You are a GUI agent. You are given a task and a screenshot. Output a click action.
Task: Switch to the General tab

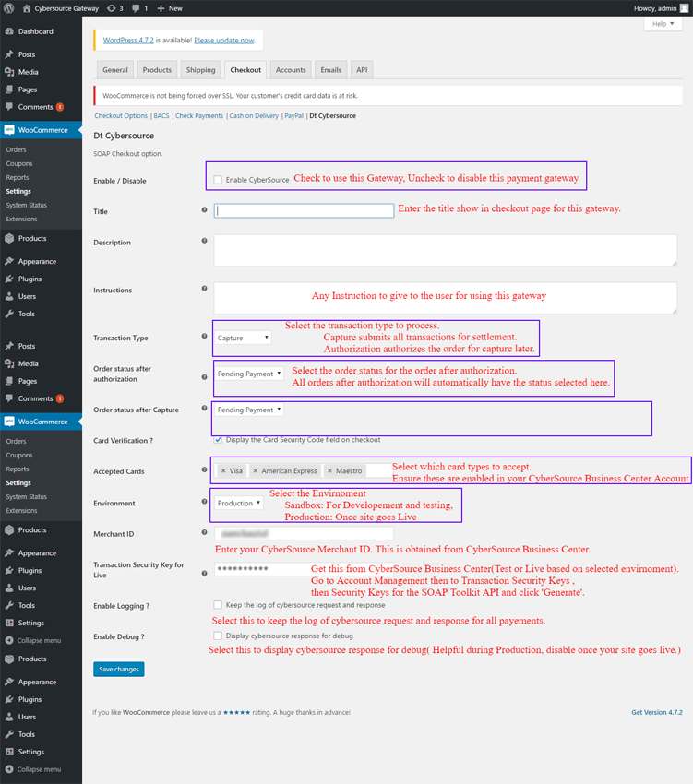(x=115, y=70)
